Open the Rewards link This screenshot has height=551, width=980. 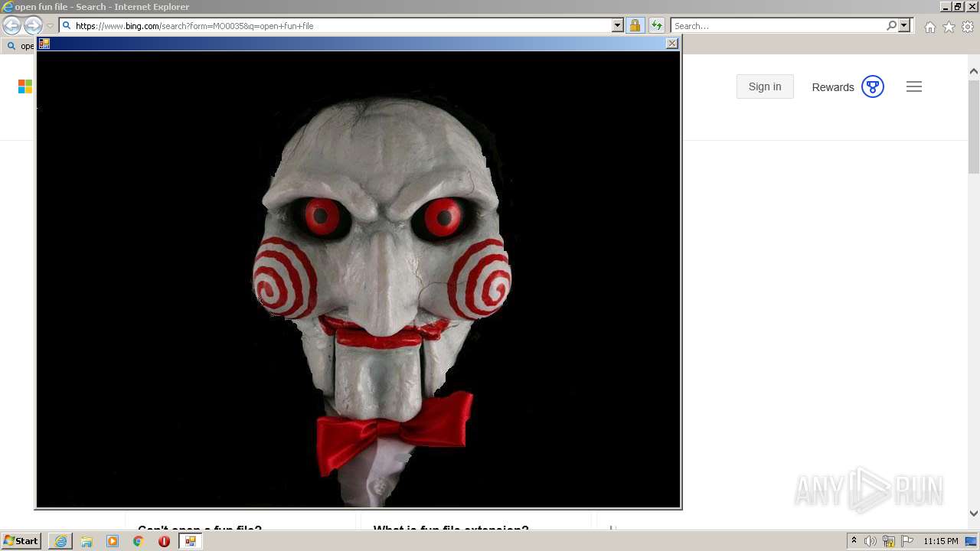(x=833, y=87)
